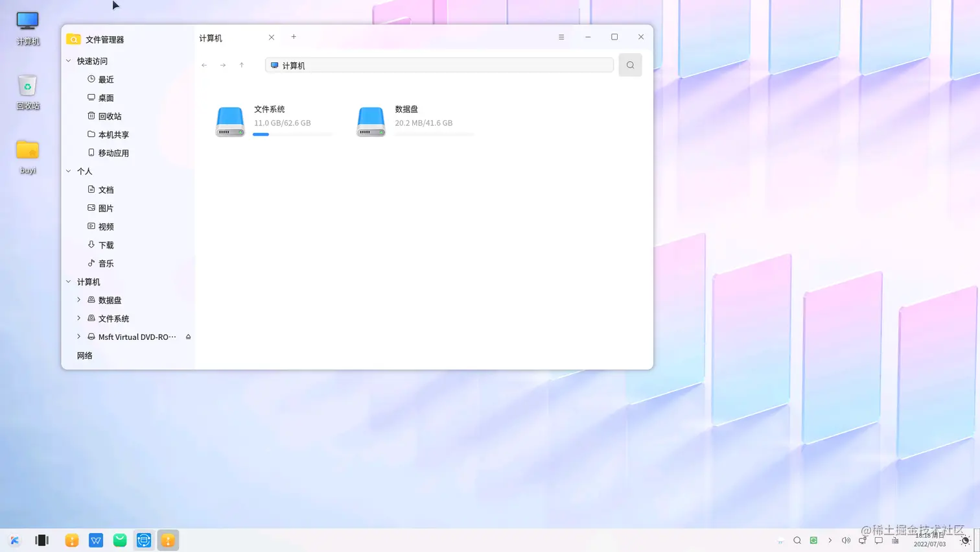
Task: Collapse the 快速访问 section
Action: tap(69, 61)
